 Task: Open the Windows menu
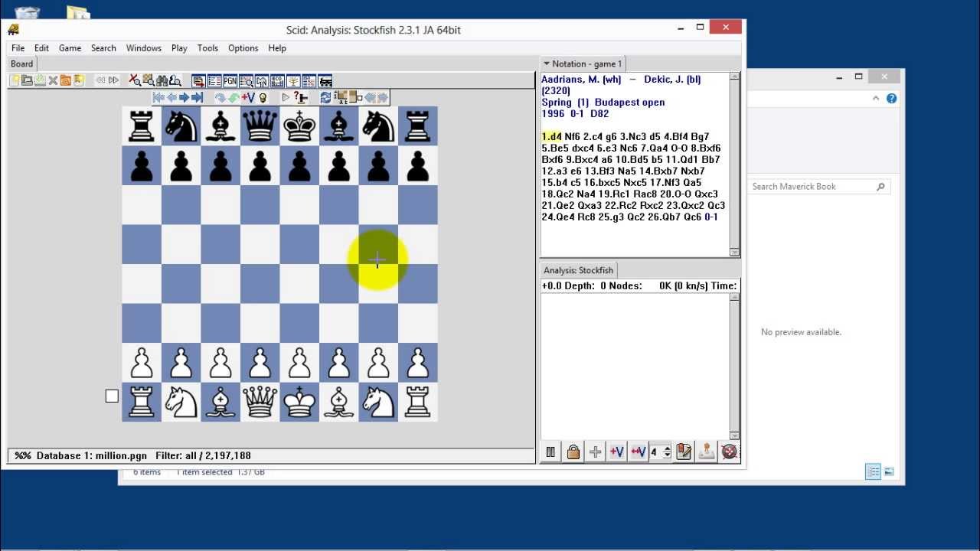pos(144,48)
